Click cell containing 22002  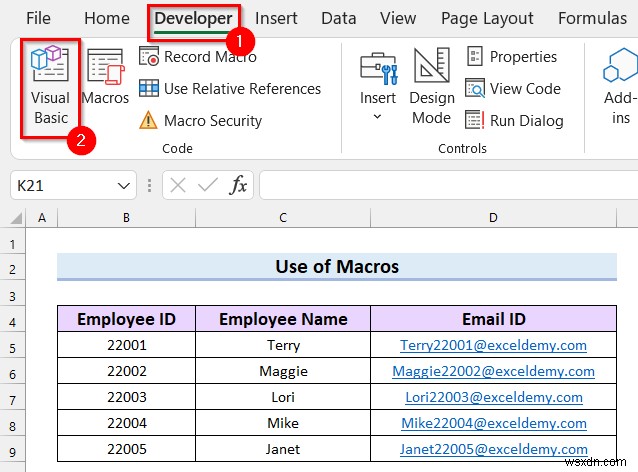127,371
